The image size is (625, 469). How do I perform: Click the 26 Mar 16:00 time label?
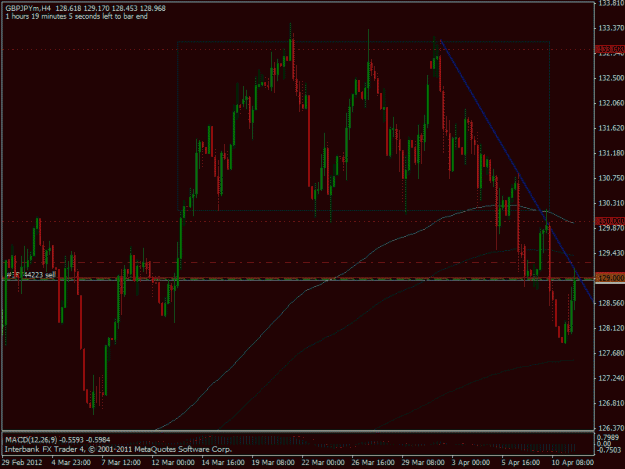click(x=373, y=463)
